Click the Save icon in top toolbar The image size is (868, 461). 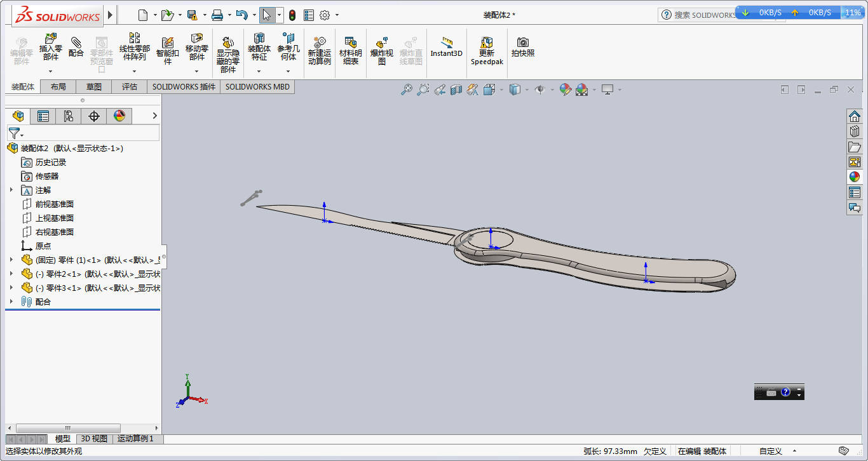192,15
